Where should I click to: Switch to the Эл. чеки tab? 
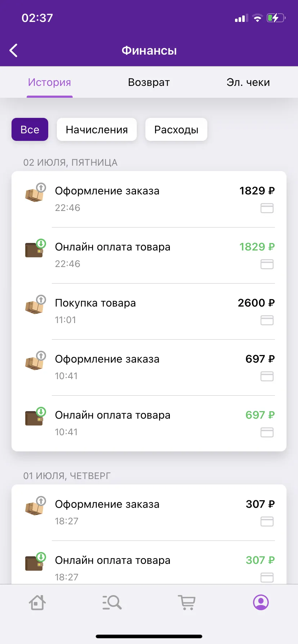248,82
